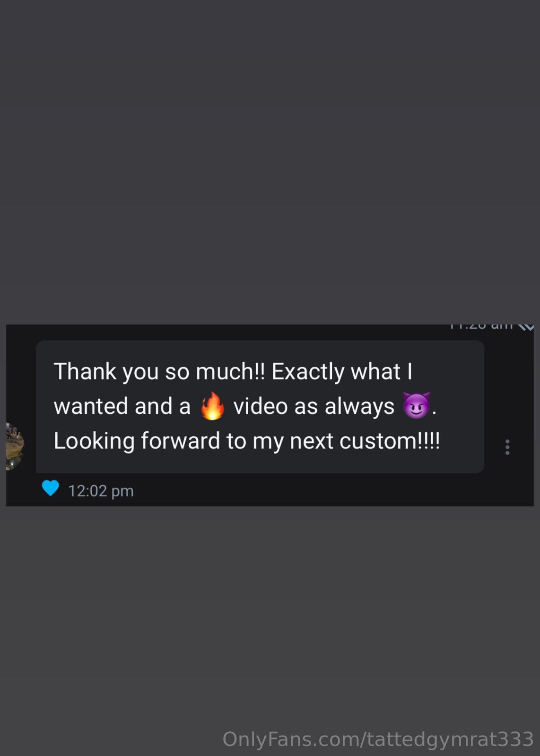Click the double-check read receipt icon

pyautogui.click(x=526, y=327)
